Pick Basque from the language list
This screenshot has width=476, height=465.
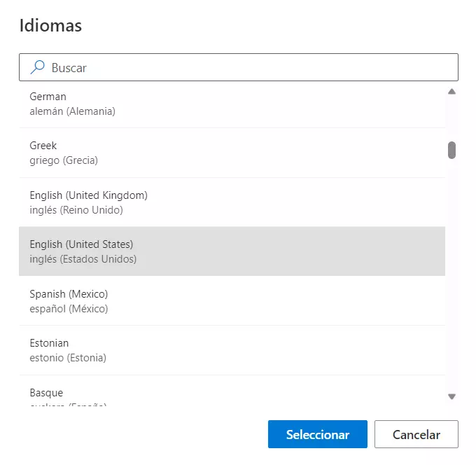click(231, 394)
